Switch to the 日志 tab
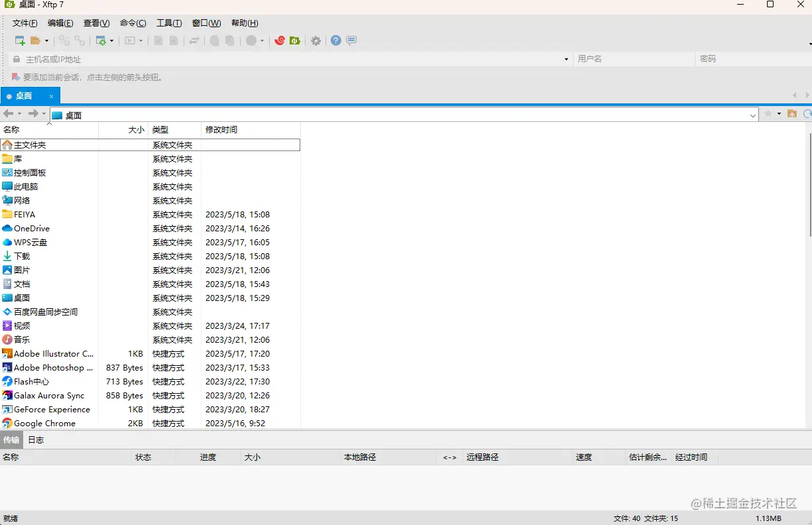The height and width of the screenshot is (525, 812). 36,439
